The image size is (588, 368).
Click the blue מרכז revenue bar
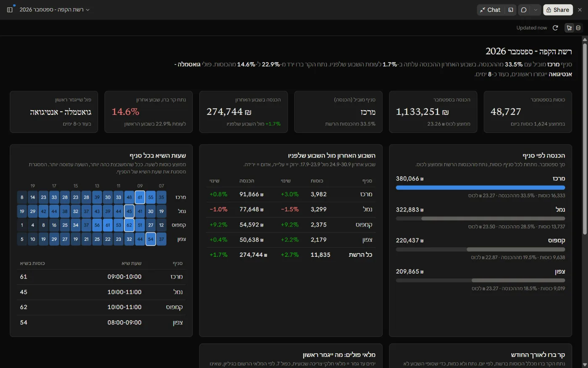click(480, 188)
